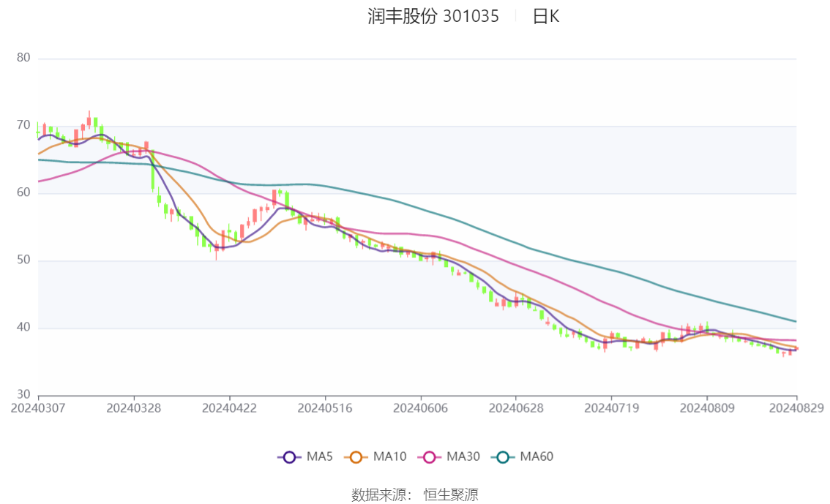Select the 20240328 date axis label
The width and height of the screenshot is (830, 504).
pyautogui.click(x=134, y=408)
